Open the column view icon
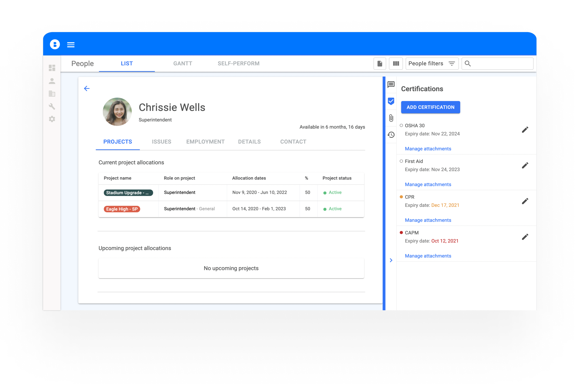The image size is (588, 384). tap(396, 64)
